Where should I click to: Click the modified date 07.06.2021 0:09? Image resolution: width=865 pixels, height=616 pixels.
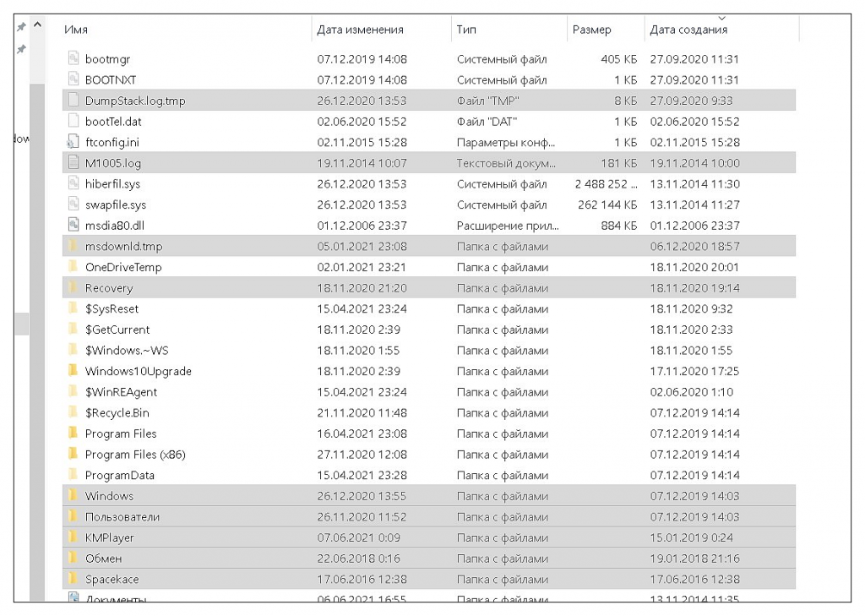tap(358, 537)
